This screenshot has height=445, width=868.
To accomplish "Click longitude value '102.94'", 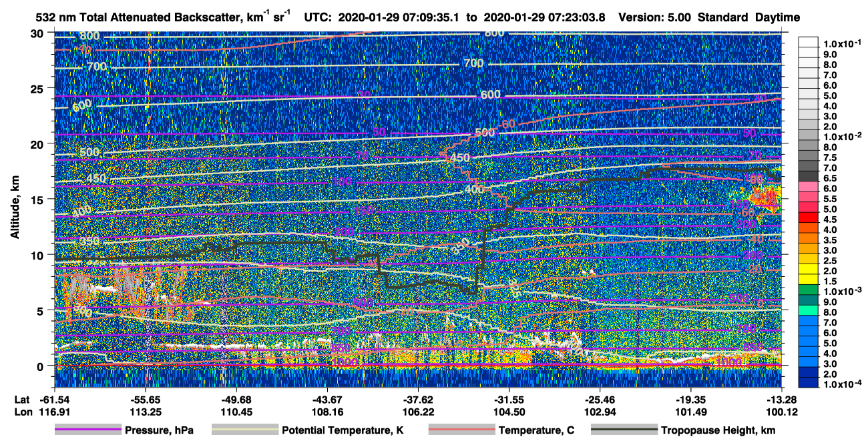I will point(600,412).
